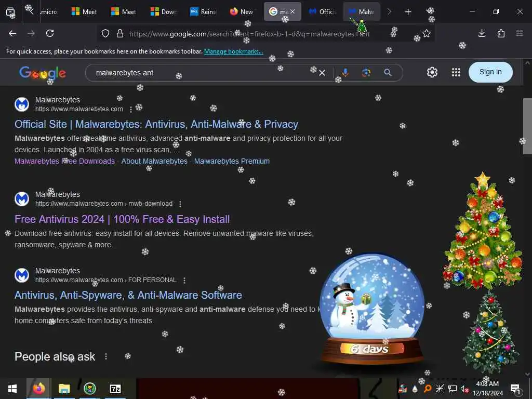This screenshot has height=399, width=532.
Task: Open the tracking protection shield panel
Action: coord(105,34)
